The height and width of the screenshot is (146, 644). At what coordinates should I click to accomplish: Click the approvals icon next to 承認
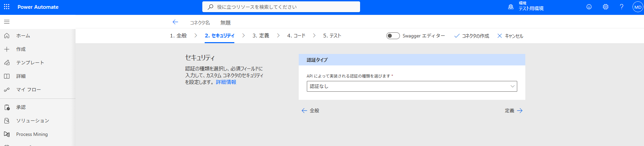[7, 107]
